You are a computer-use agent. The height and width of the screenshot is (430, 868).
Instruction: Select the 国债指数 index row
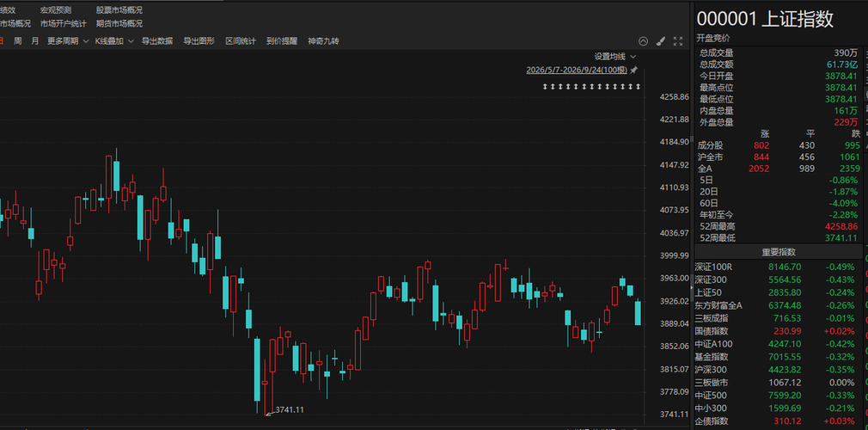pos(777,331)
